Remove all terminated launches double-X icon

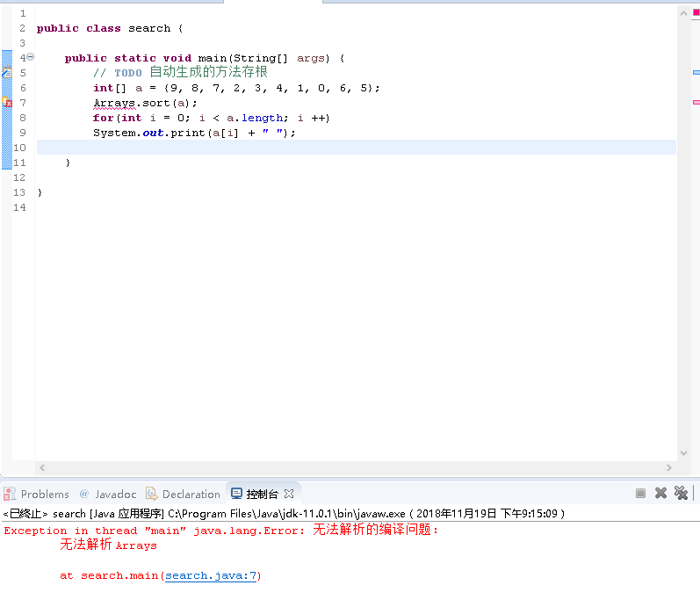681,493
